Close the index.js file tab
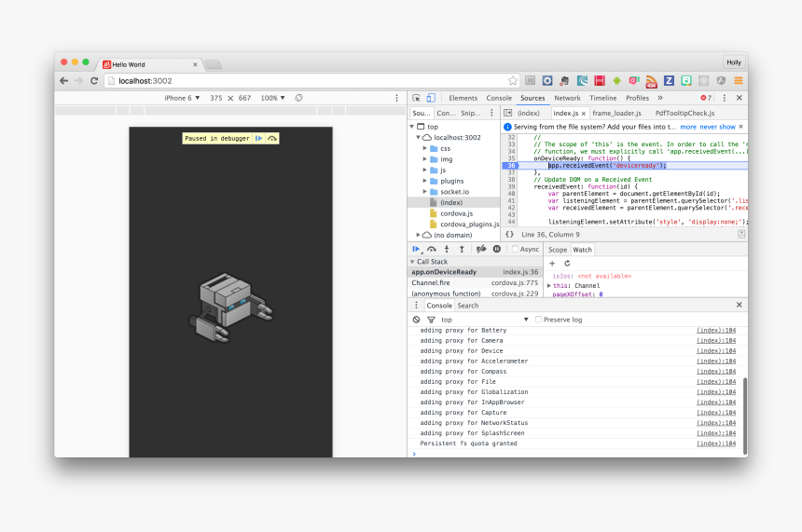The width and height of the screenshot is (802, 532). click(583, 114)
